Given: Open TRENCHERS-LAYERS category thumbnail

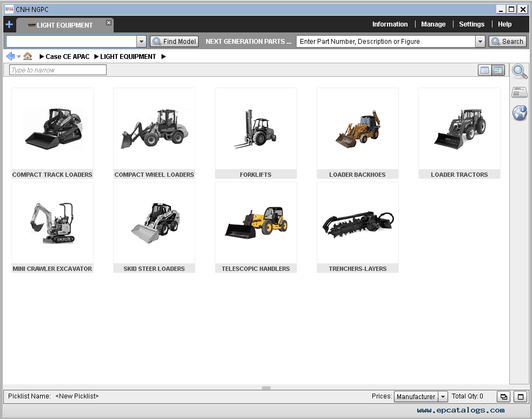Looking at the screenshot, I should tap(358, 228).
